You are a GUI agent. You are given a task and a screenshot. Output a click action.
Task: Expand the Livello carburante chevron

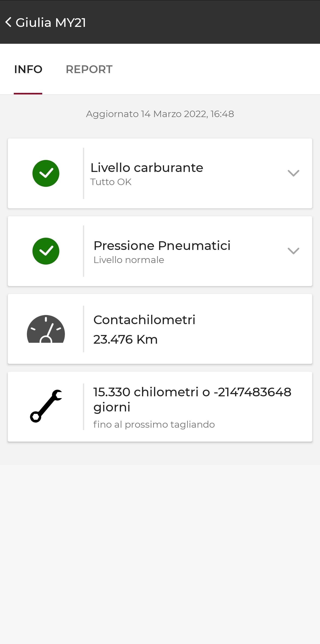coord(293,173)
